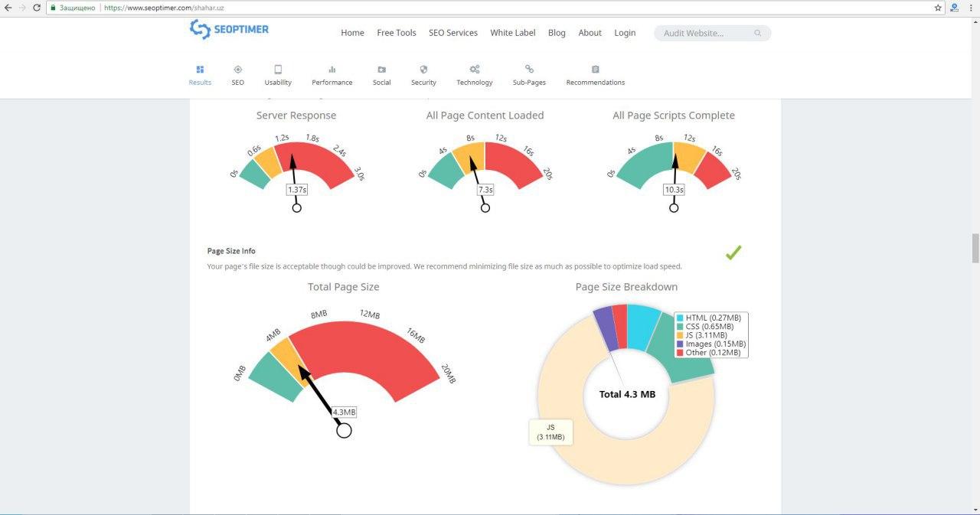The width and height of the screenshot is (980, 515).
Task: Open the White Label page
Action: point(513,33)
